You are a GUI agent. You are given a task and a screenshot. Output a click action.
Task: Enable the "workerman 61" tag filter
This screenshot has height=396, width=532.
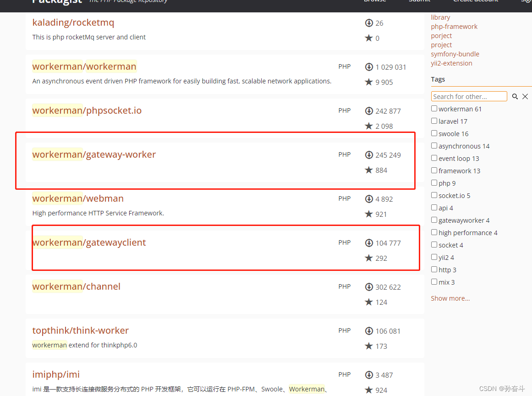pyautogui.click(x=433, y=108)
